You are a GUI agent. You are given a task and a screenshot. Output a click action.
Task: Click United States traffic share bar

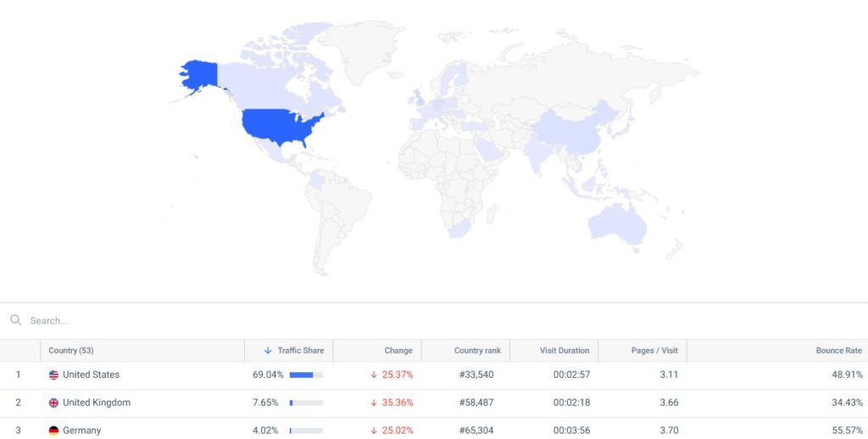click(x=306, y=375)
